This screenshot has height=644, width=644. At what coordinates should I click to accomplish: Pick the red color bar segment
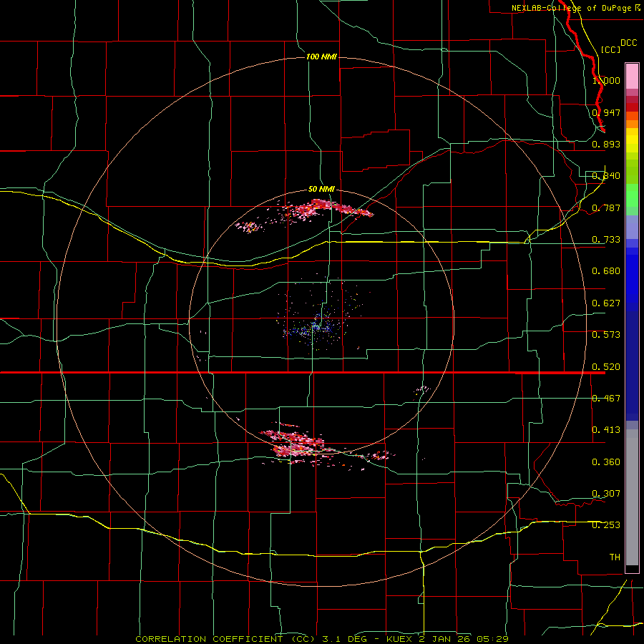[632, 107]
